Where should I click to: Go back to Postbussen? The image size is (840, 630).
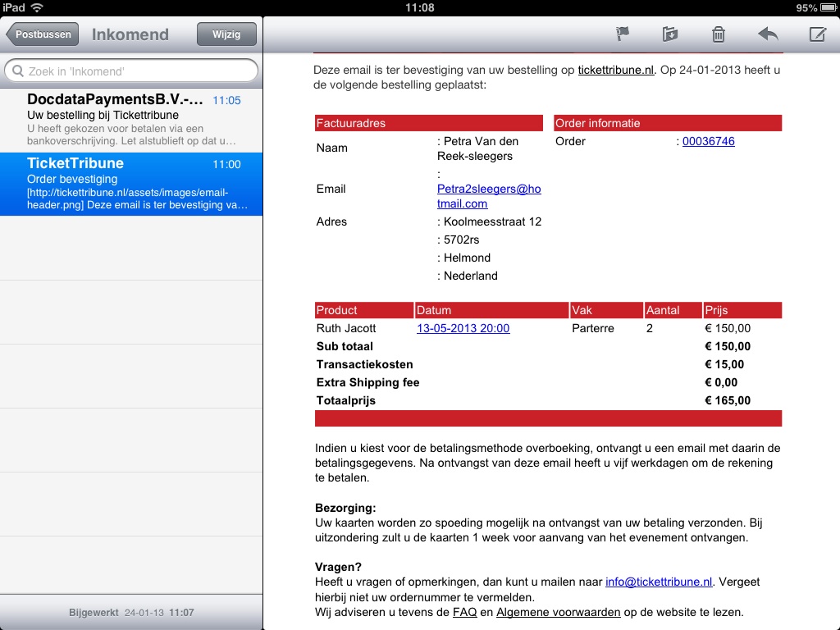tap(43, 34)
